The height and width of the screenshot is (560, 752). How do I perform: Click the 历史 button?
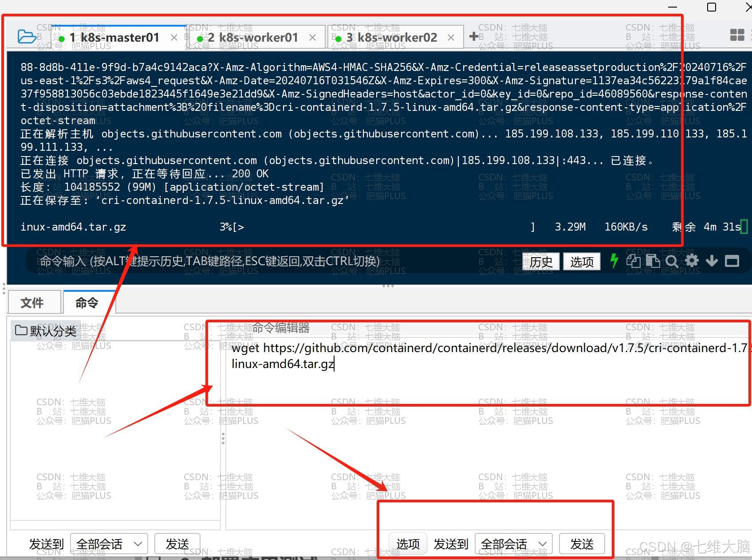[541, 262]
